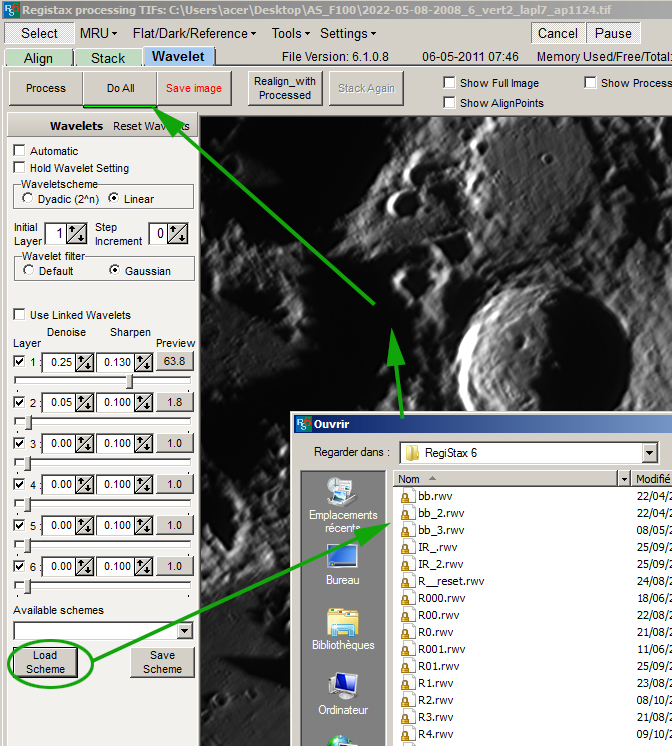This screenshot has height=746, width=672.
Task: Click the layer 2 wavelet slider handle
Action: [29, 422]
